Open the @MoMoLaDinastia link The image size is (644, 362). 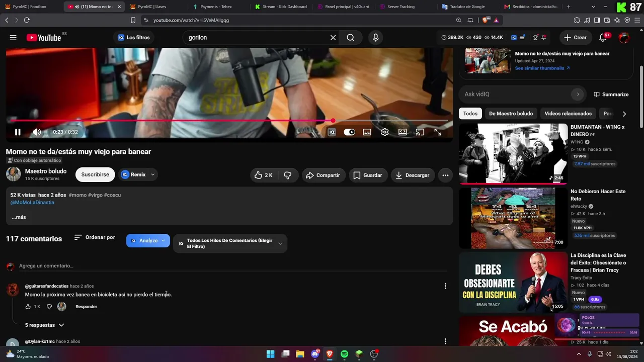pos(32,203)
